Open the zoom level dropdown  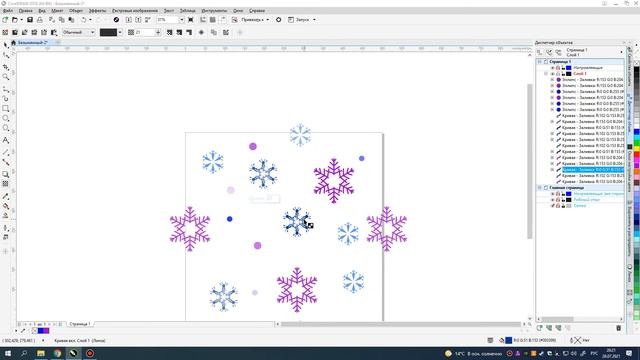pos(182,20)
